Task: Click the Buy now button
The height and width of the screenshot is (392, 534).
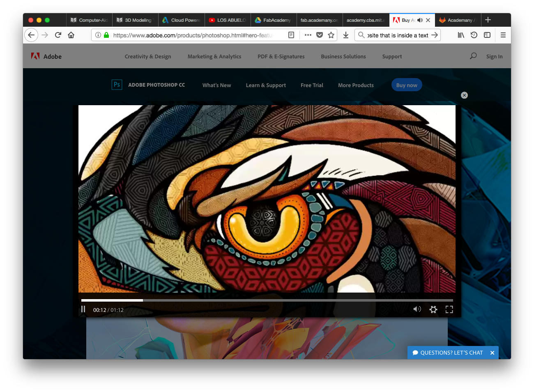Action: [x=407, y=85]
